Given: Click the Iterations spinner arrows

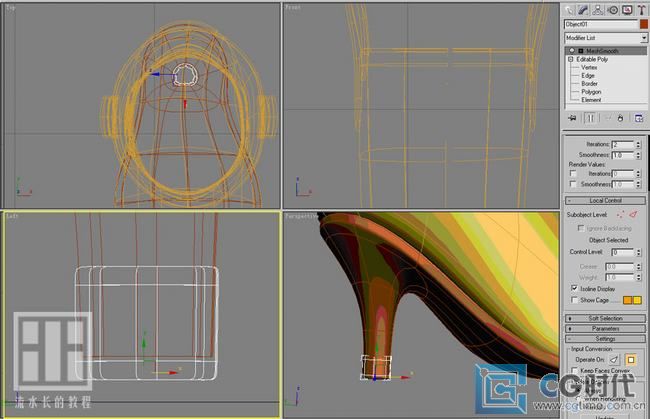Looking at the screenshot, I should click(638, 144).
